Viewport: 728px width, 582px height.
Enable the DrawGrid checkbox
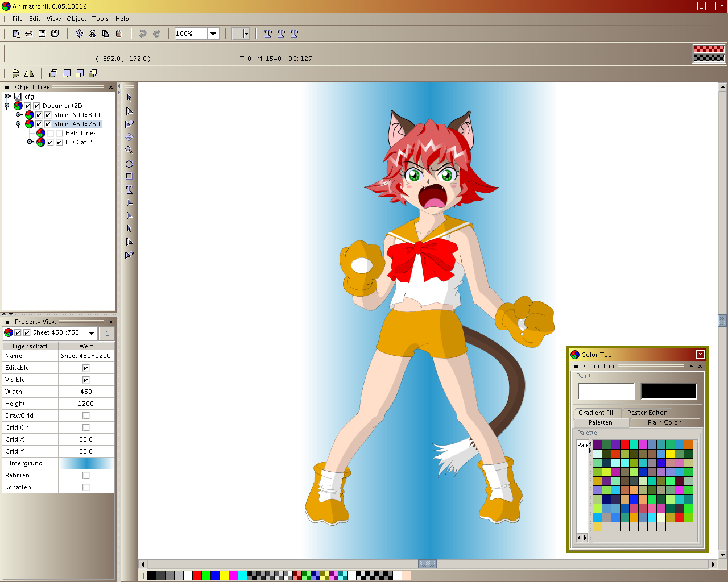(86, 415)
